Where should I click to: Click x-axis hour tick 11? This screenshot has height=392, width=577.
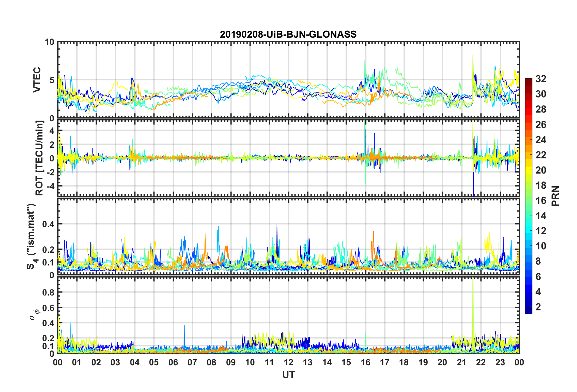269,363
